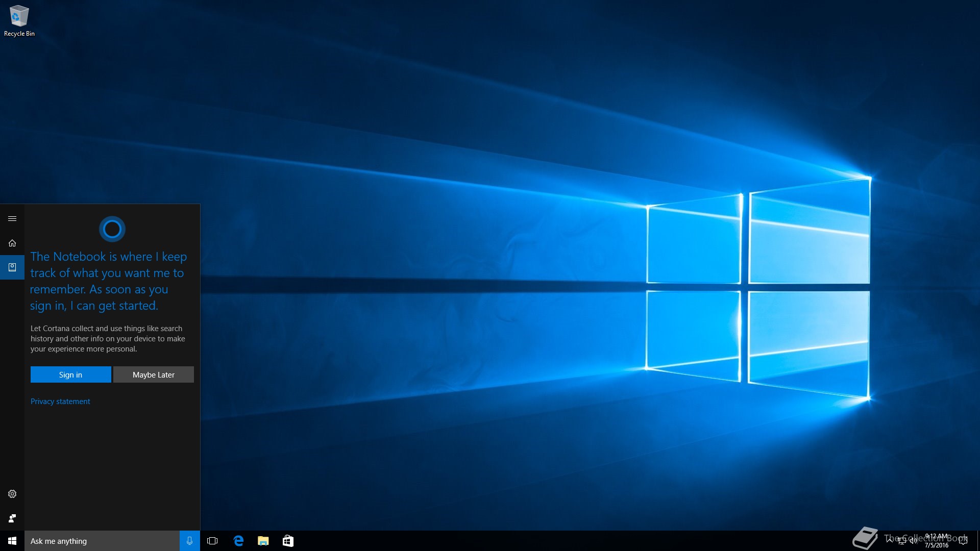980x551 pixels.
Task: Open the clock and calendar flyout
Action: (x=937, y=541)
